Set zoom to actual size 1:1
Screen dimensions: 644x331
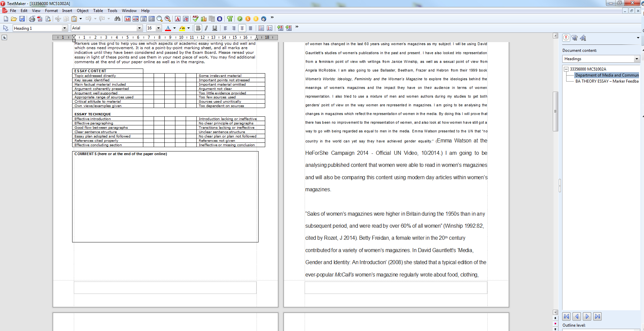click(128, 19)
